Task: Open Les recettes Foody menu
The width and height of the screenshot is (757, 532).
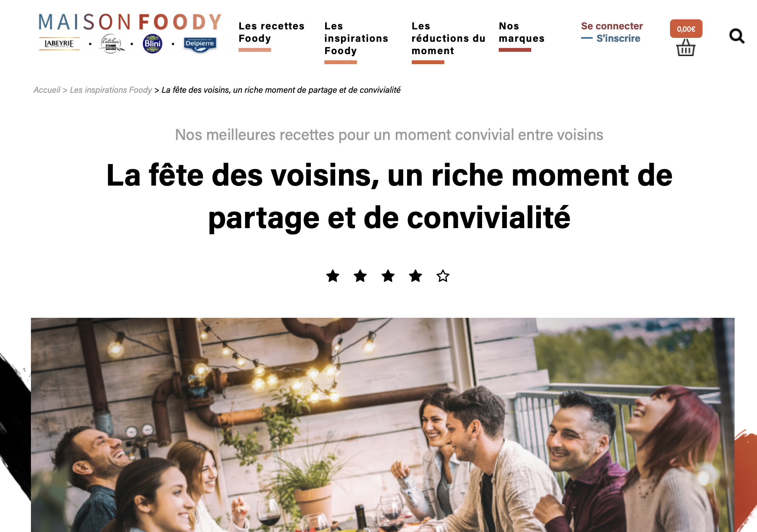Action: tap(271, 32)
